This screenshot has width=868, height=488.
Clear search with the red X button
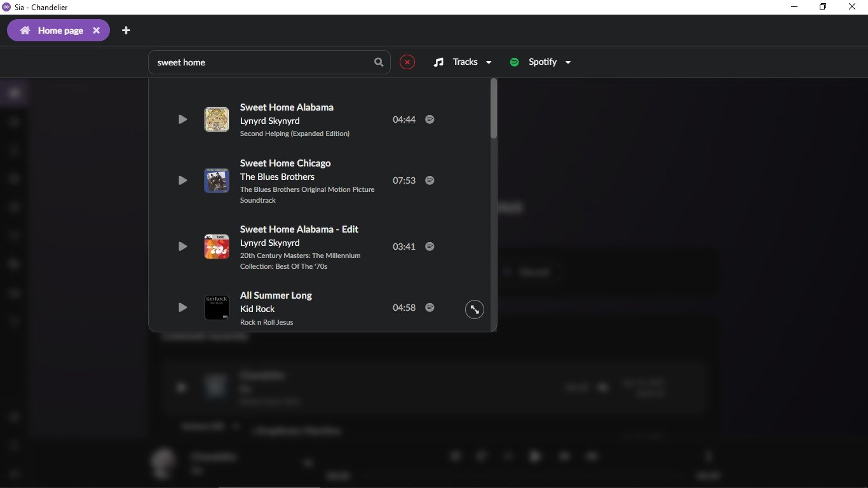pos(407,62)
